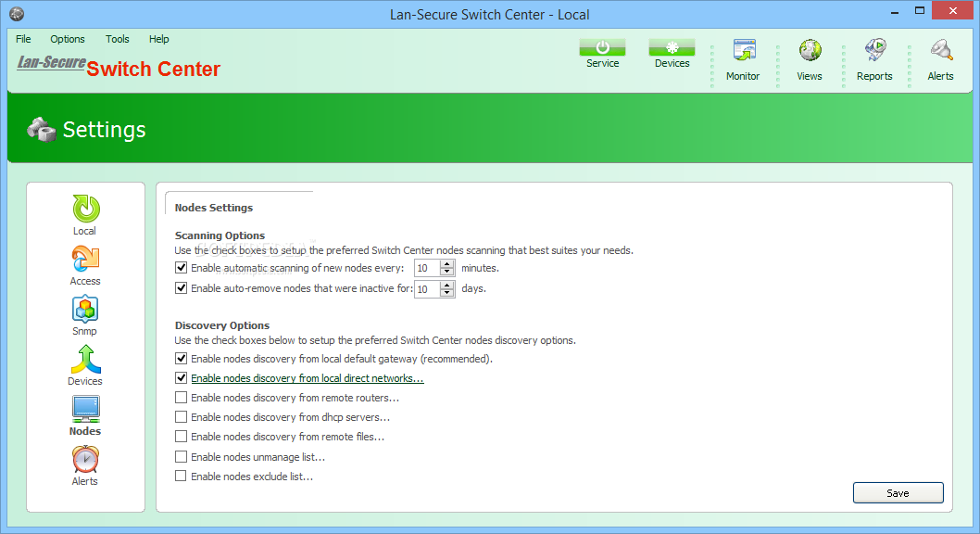Click the inactive days input field
Viewport: 980px width, 534px height.
(428, 289)
